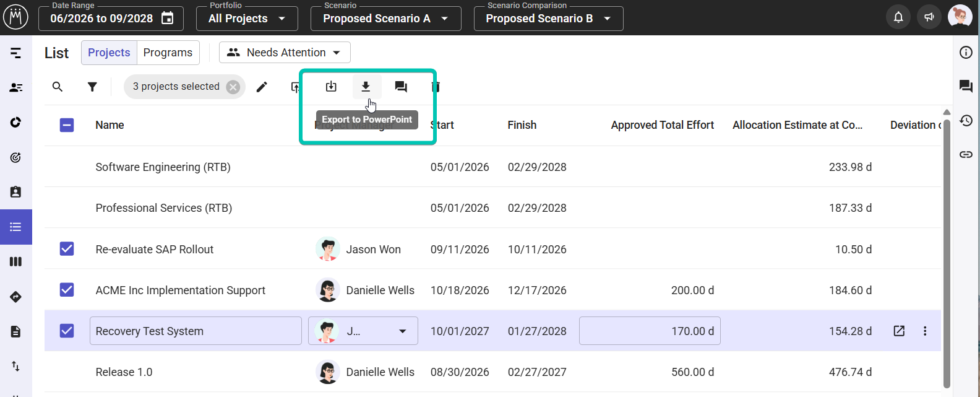Uncheck the Recovery Test System checkbox
This screenshot has width=980, height=397.
pyautogui.click(x=67, y=331)
